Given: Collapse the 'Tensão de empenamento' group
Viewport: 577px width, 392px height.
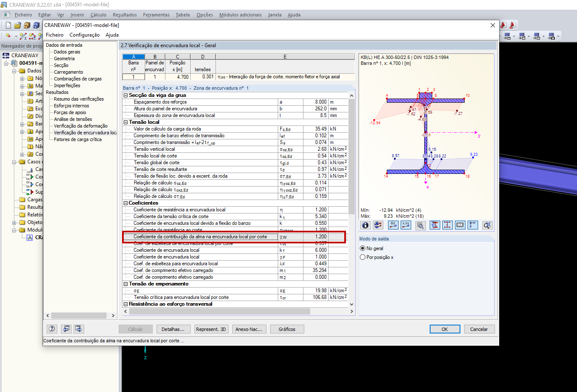Looking at the screenshot, I should point(125,284).
